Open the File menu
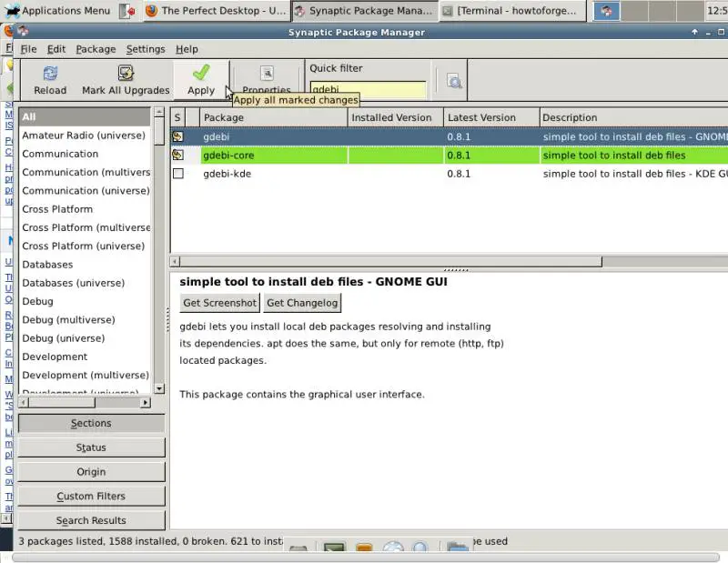The width and height of the screenshot is (728, 563). (x=28, y=49)
